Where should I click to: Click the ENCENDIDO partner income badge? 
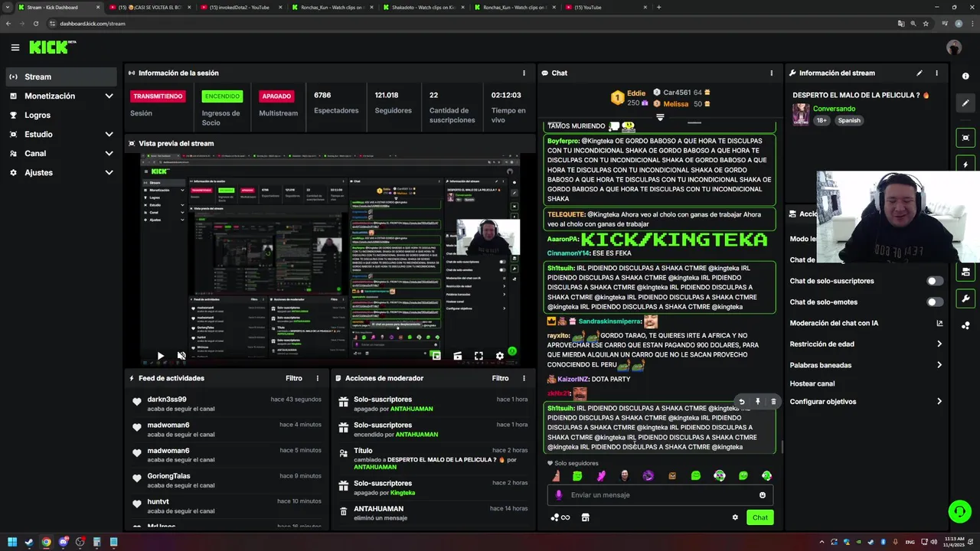pos(222,96)
